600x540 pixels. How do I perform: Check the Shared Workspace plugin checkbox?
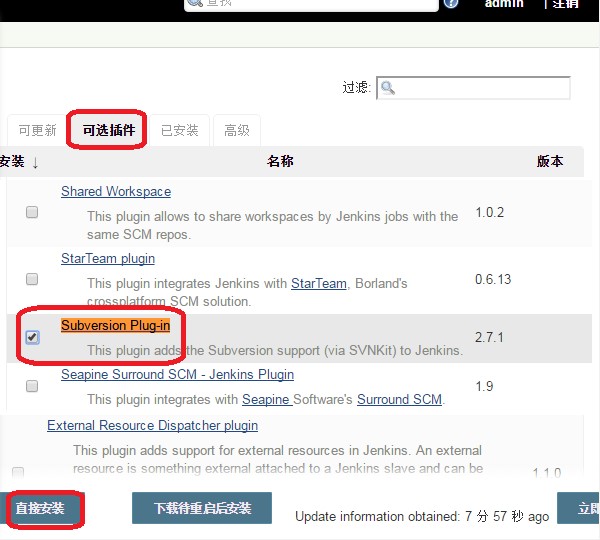32,212
